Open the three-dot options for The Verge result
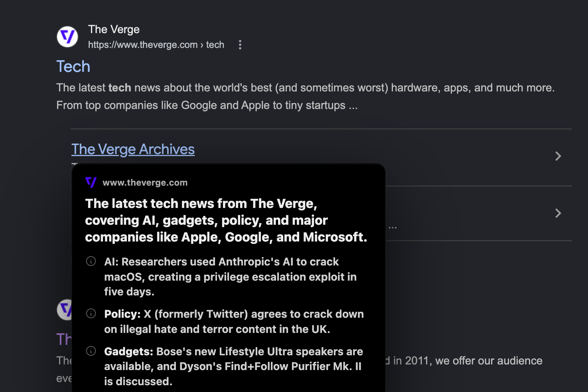The width and height of the screenshot is (588, 392). tap(240, 45)
